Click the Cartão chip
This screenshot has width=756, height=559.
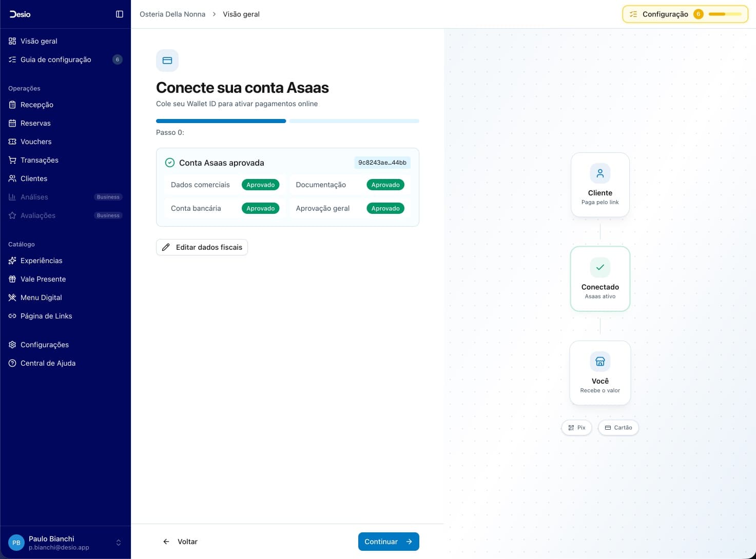[618, 428]
